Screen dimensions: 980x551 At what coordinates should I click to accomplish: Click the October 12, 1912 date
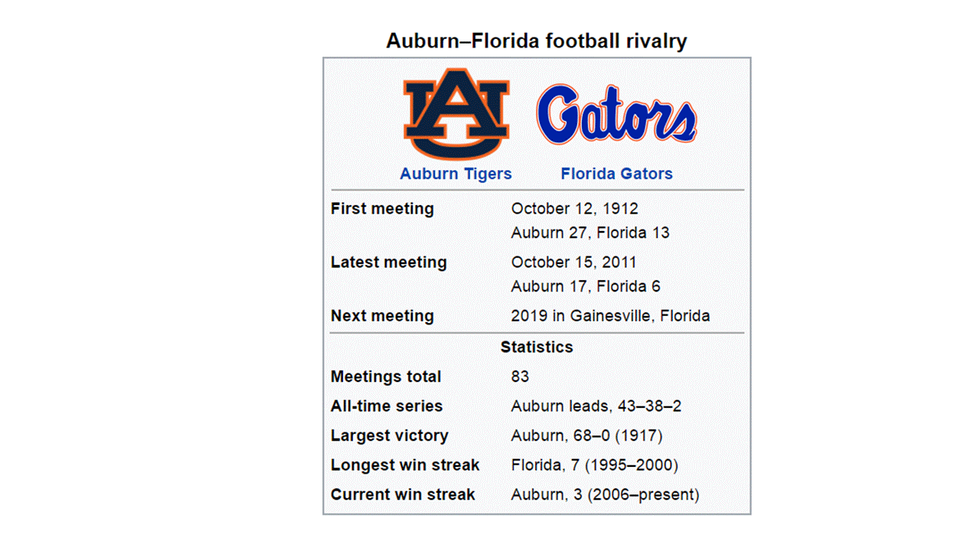574,209
